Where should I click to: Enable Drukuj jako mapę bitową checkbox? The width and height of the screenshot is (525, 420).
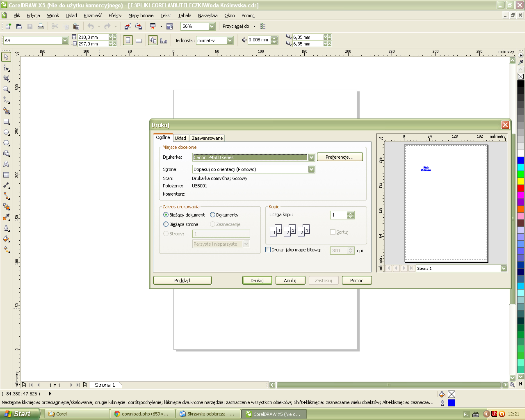coord(268,250)
